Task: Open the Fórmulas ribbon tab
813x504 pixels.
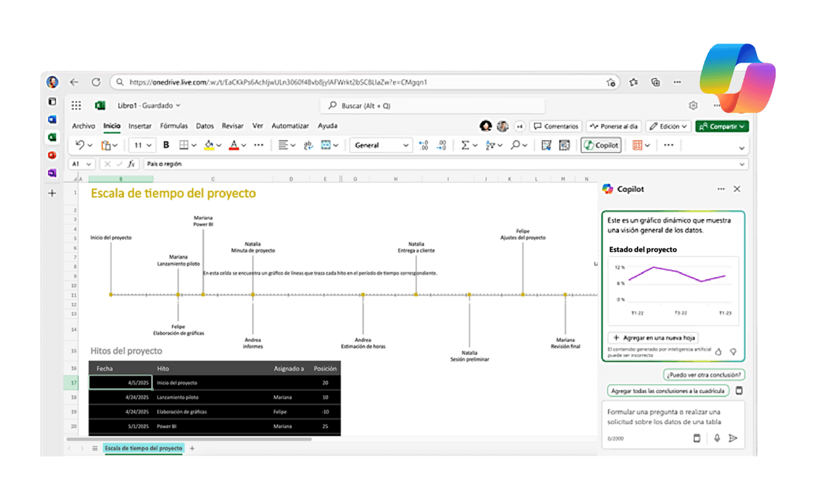Action: point(174,126)
